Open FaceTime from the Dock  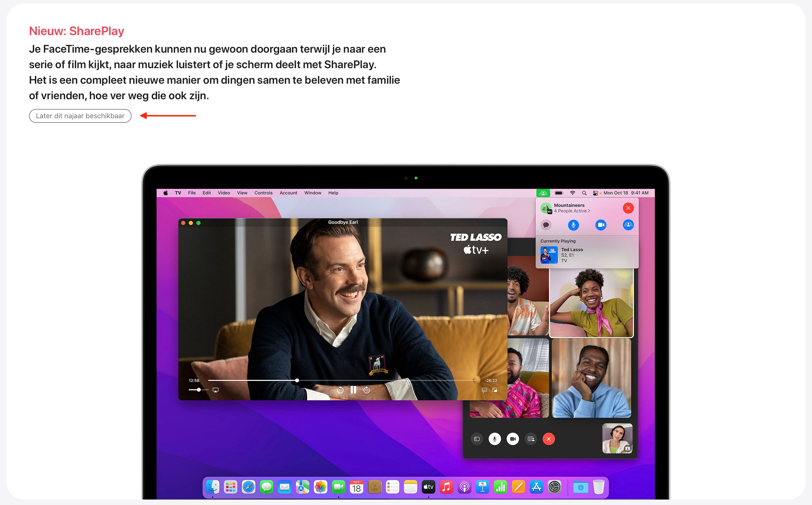coord(338,487)
